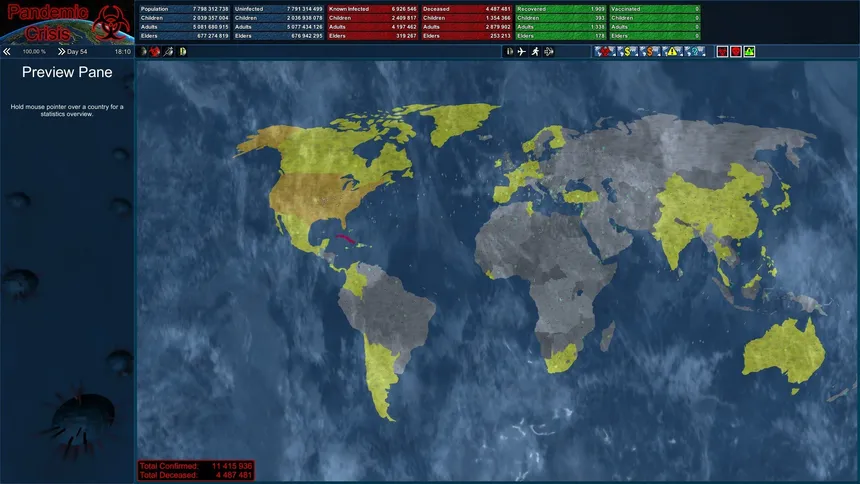
Task: Click Children row under Vaccinated
Action: [x=655, y=18]
